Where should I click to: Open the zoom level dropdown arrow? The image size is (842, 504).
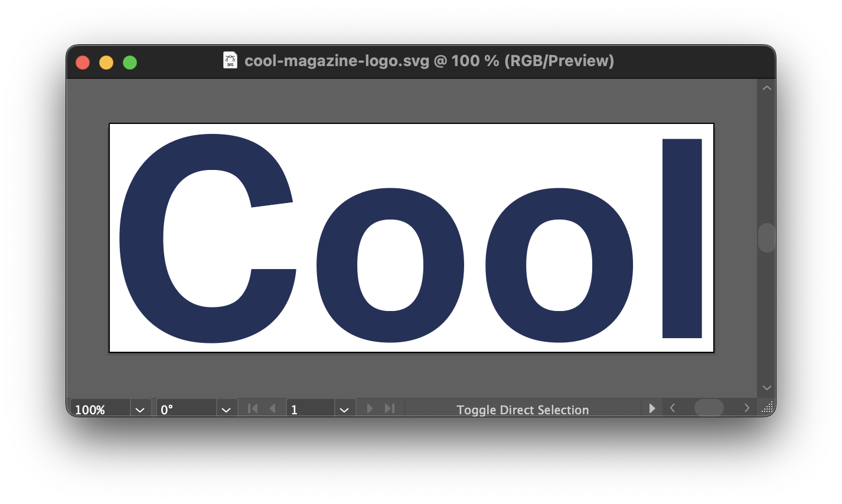[x=140, y=409]
